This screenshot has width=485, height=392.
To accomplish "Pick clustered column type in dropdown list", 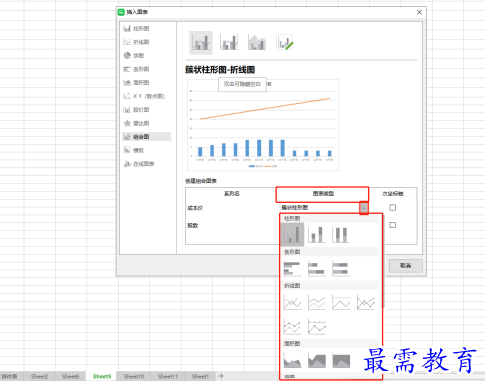I will 292,234.
